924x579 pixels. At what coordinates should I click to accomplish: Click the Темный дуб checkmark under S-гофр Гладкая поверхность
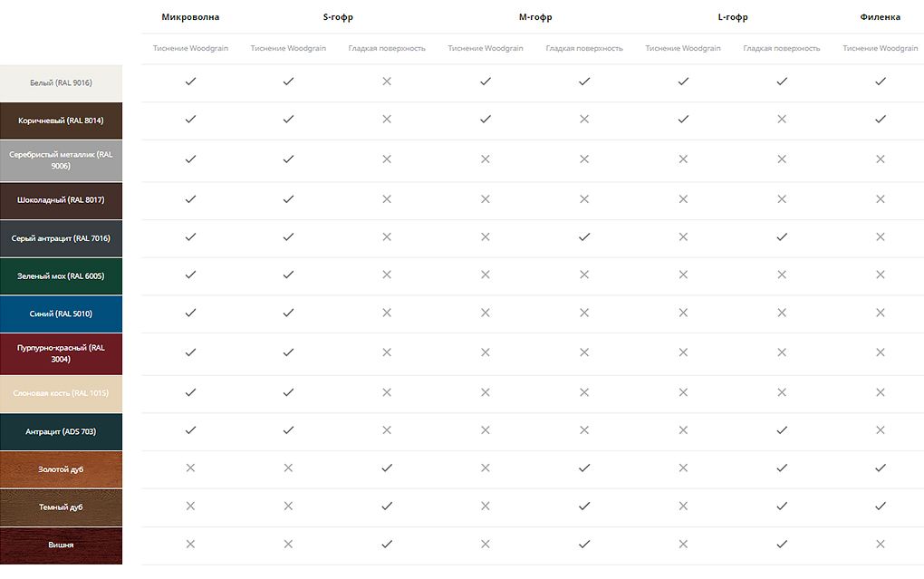click(387, 507)
